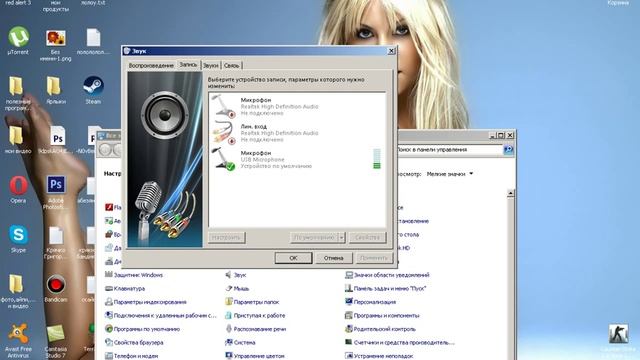Select the Realtek Микрофон device icon
The width and height of the screenshot is (640, 360).
(224, 106)
